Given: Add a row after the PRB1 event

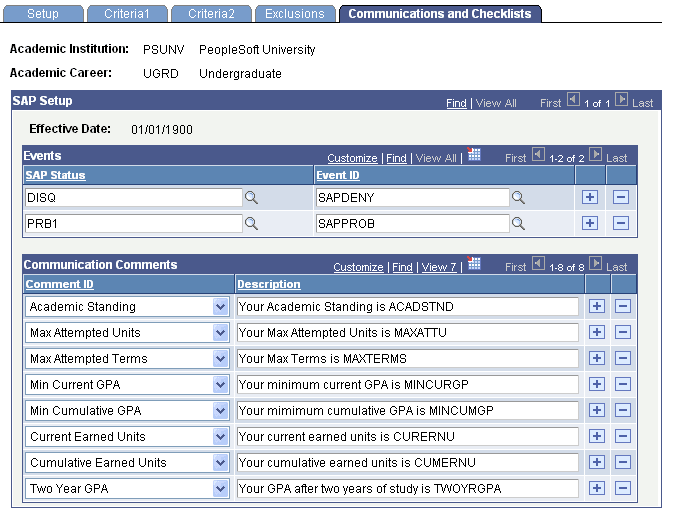Looking at the screenshot, I should point(590,223).
